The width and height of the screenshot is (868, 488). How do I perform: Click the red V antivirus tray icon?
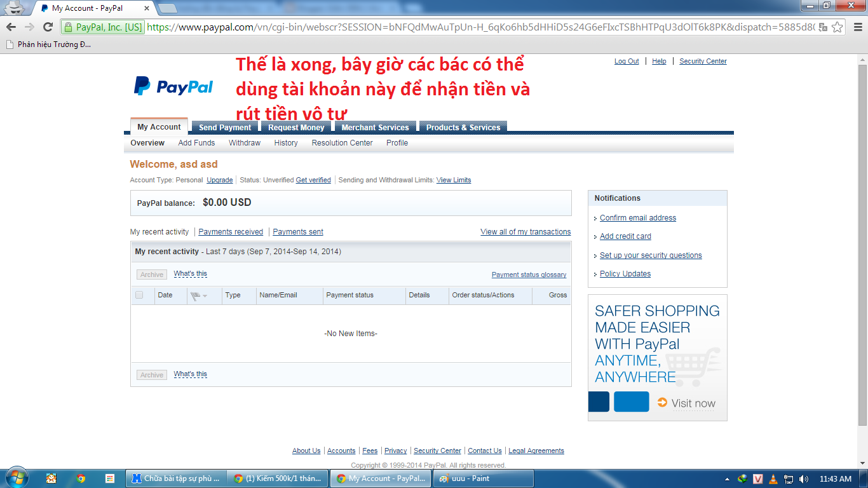pos(758,479)
